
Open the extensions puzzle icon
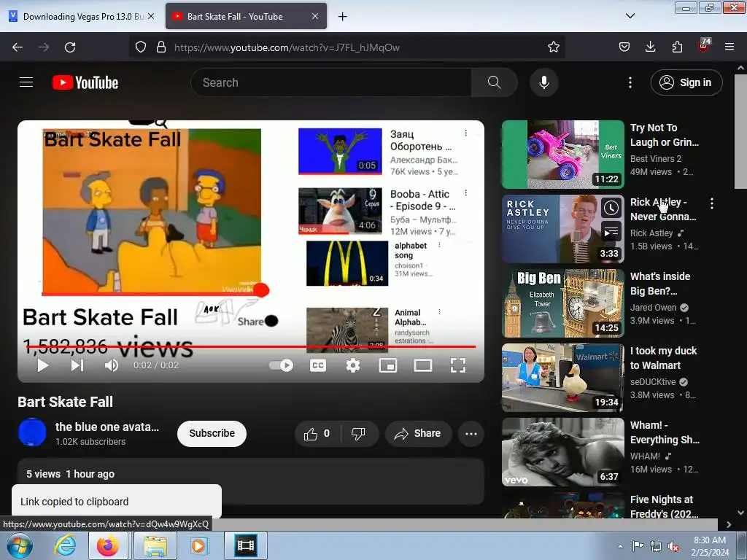(x=677, y=47)
